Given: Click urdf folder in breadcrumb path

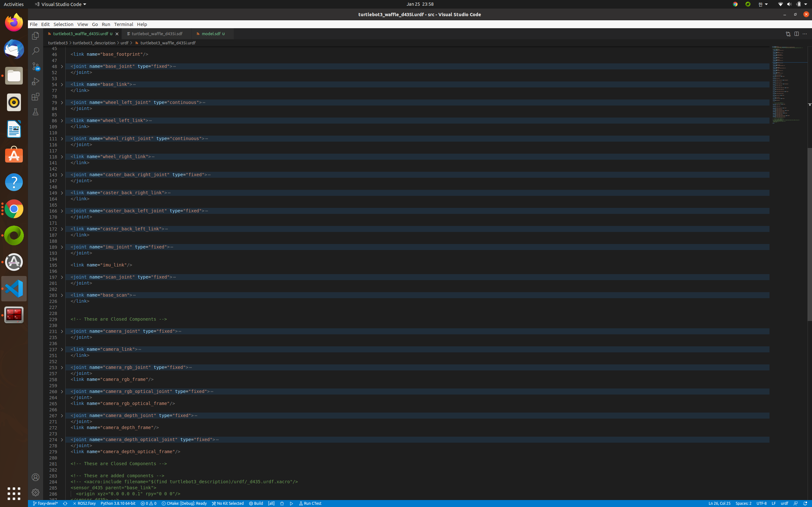Looking at the screenshot, I should click(124, 43).
